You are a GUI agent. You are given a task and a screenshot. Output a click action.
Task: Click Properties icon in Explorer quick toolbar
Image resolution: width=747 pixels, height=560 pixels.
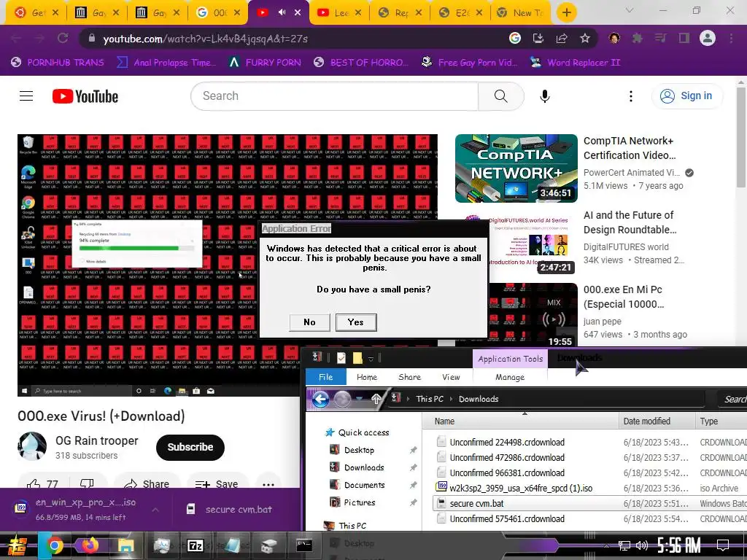341,358
